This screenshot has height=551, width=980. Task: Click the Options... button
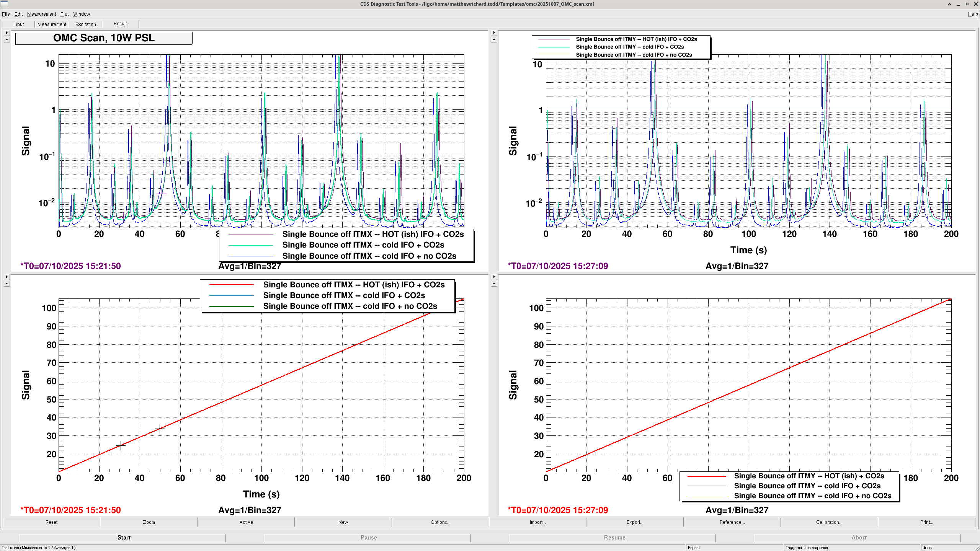(440, 522)
